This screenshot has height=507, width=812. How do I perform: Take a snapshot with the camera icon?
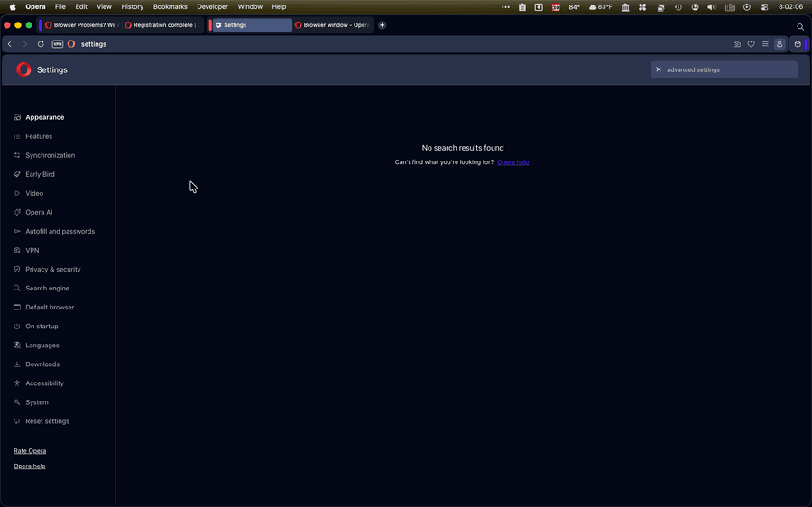(737, 44)
